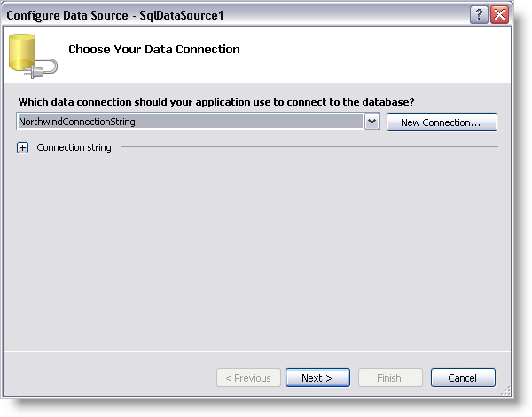
Task: Click the disabled < Previous button
Action: point(248,378)
